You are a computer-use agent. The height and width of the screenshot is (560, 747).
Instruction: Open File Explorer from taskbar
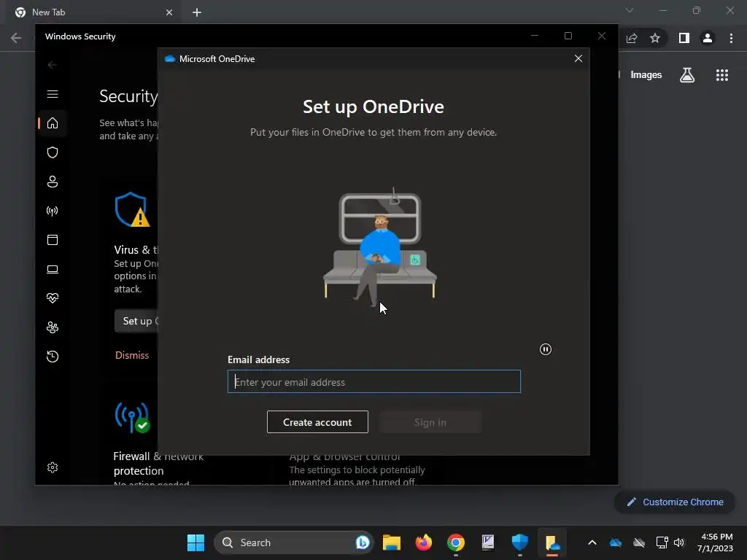[392, 542]
